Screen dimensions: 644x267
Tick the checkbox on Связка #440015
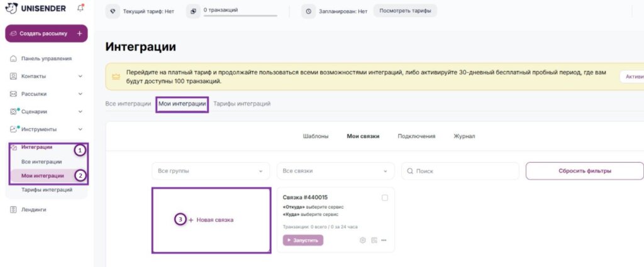385,198
